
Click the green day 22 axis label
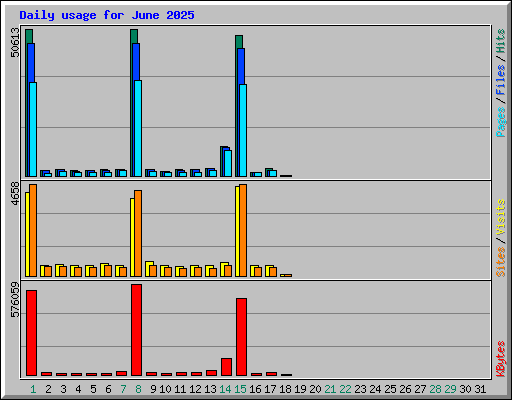pos(345,389)
